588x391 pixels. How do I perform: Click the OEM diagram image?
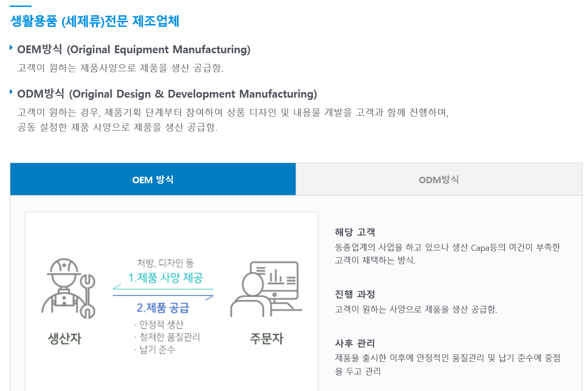click(171, 301)
